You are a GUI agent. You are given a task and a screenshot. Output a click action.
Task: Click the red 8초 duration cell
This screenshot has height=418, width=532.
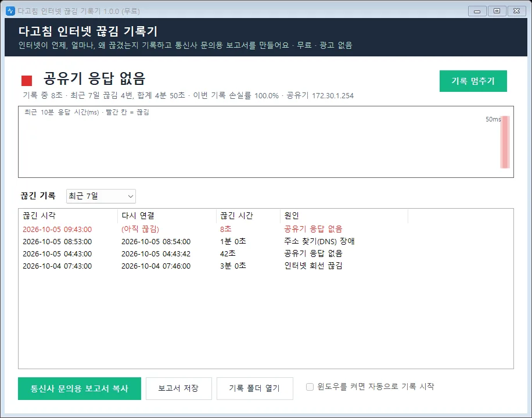225,229
